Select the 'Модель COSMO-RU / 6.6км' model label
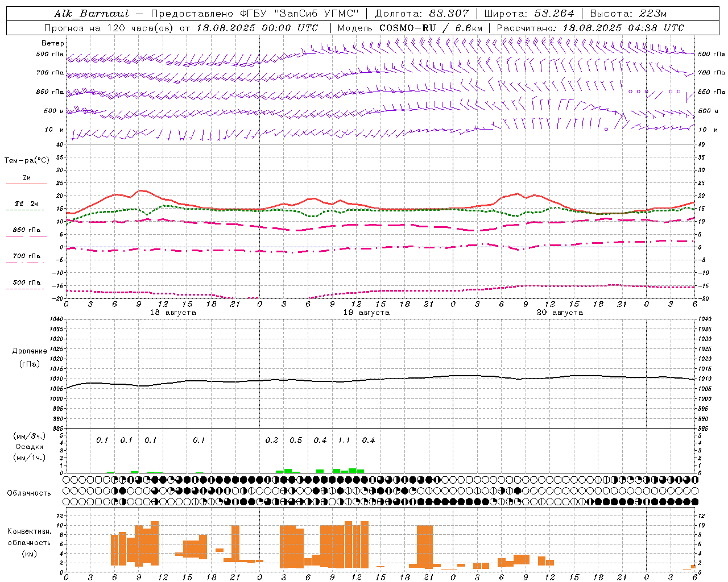This screenshot has height=582, width=728. (410, 28)
